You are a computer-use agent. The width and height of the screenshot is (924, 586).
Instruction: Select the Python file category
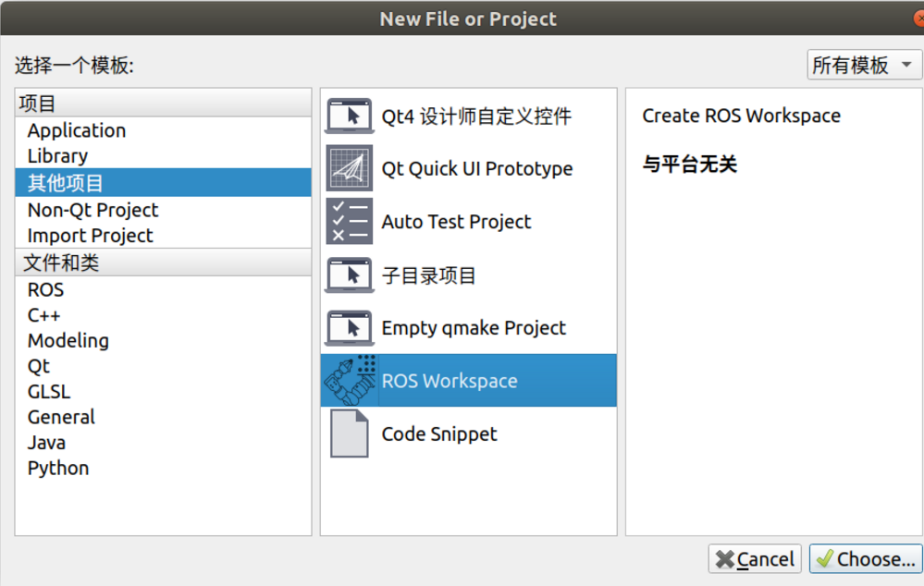58,468
